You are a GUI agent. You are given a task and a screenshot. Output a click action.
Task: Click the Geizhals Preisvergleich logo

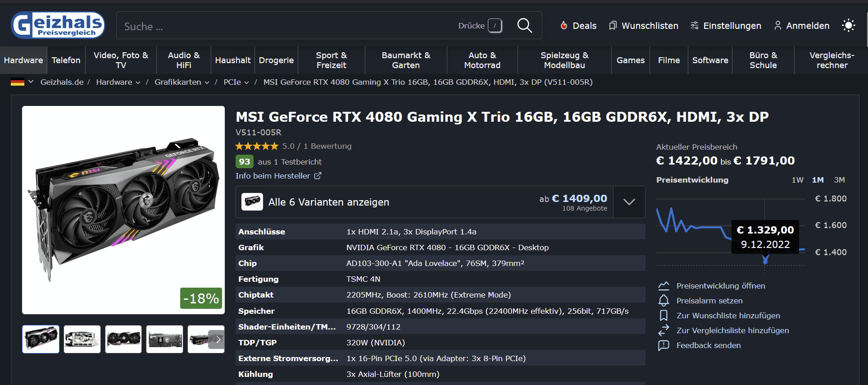pos(58,25)
